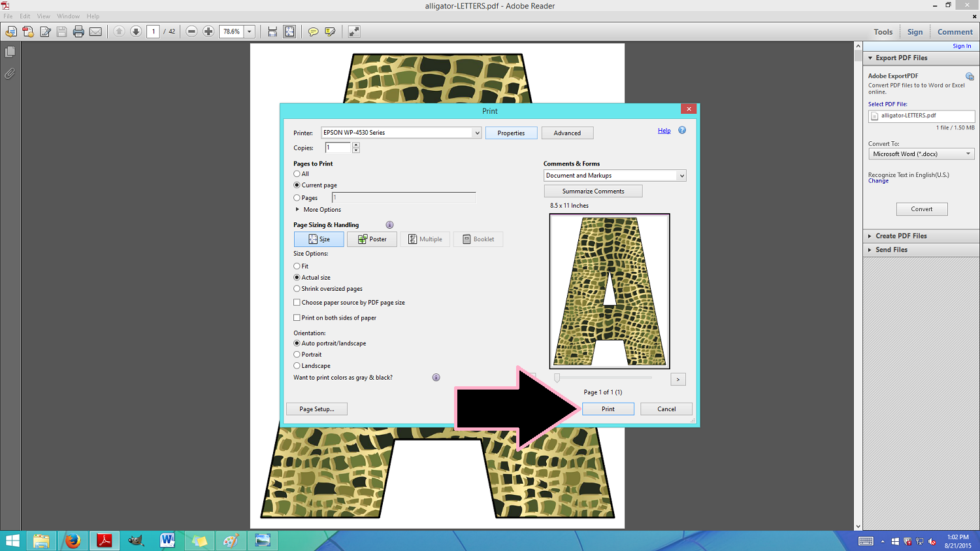
Task: Select Auto portrait/landscape orientation
Action: [297, 343]
